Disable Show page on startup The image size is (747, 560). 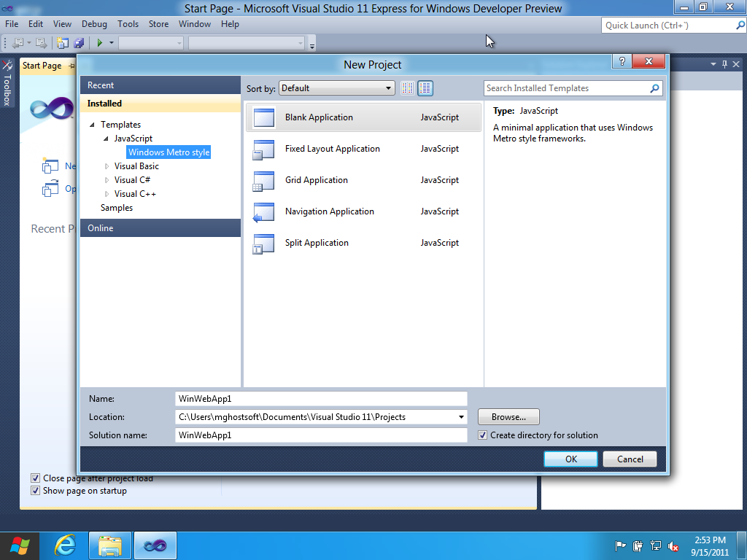coord(36,491)
